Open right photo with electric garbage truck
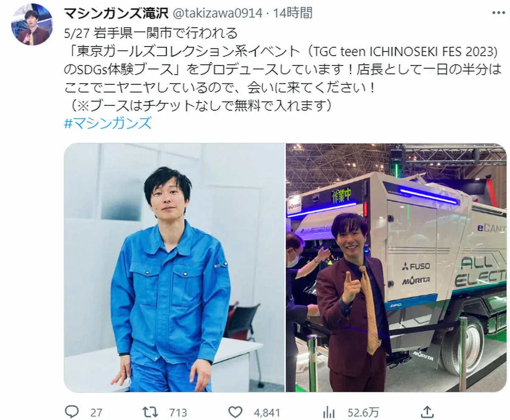The image size is (510, 420). [x=396, y=268]
